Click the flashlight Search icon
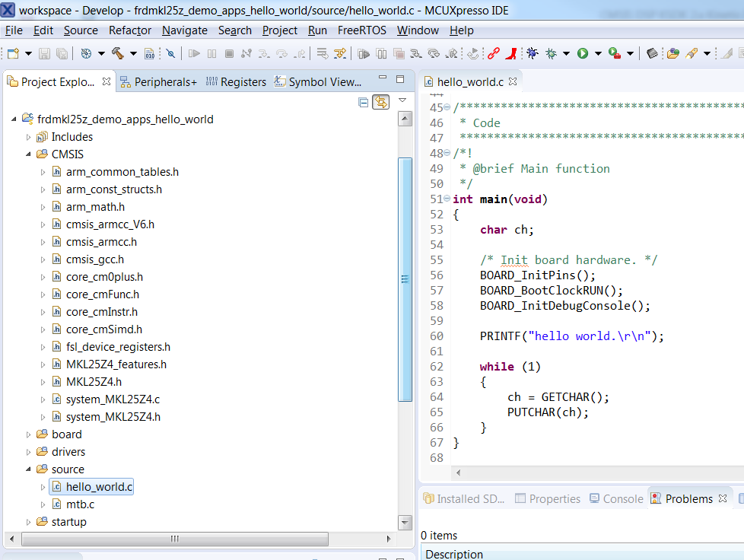Image resolution: width=744 pixels, height=560 pixels. (692, 53)
